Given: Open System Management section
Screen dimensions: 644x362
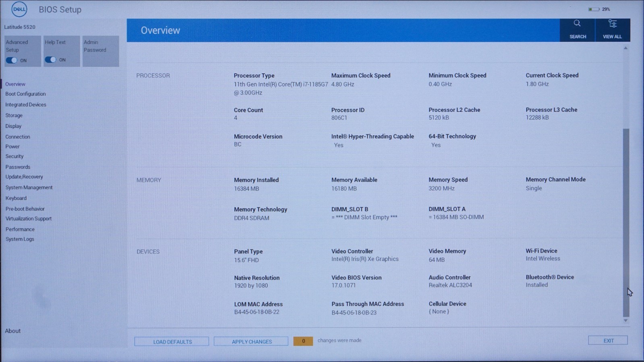Looking at the screenshot, I should click(x=29, y=187).
